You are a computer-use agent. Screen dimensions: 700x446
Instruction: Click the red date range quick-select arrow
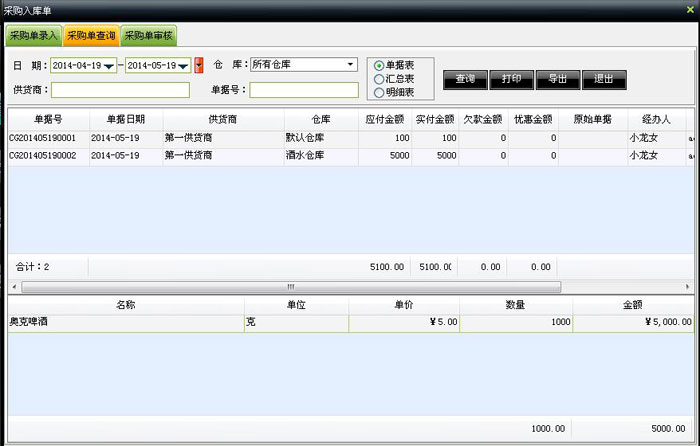click(x=198, y=65)
